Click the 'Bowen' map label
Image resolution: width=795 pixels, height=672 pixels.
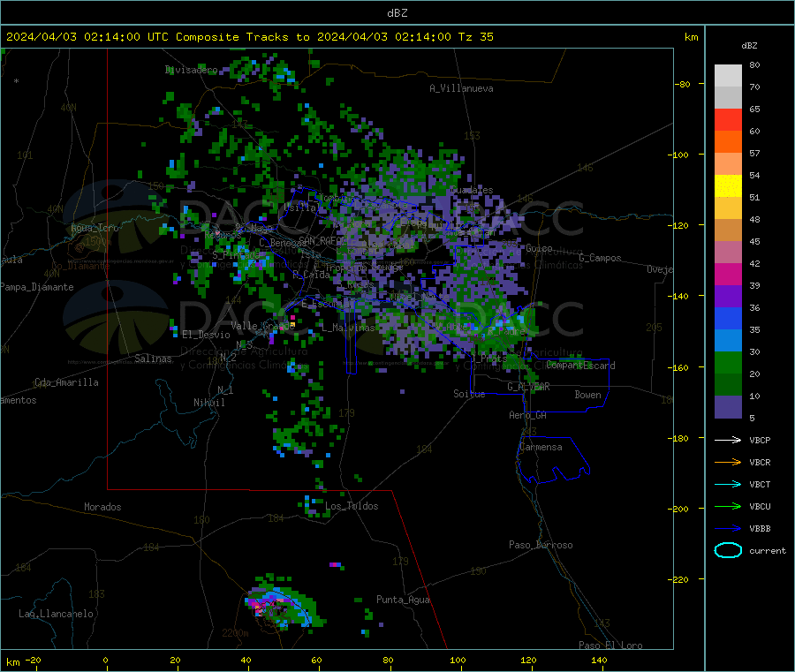pos(587,394)
